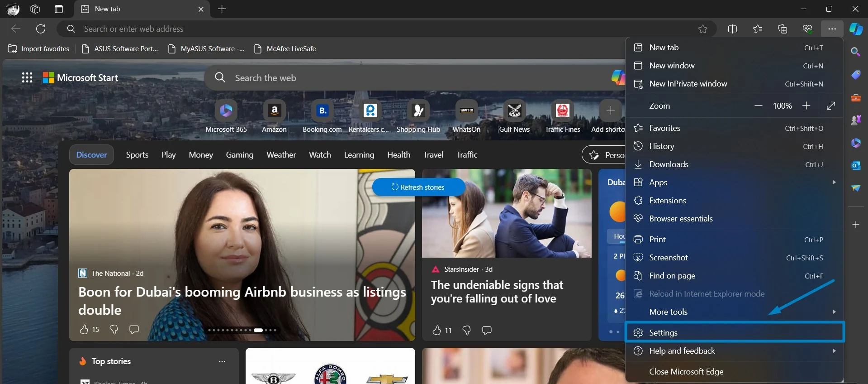Screen dimensions: 868x384
Task: Like the Dubai Airbnb story
Action: click(x=84, y=329)
